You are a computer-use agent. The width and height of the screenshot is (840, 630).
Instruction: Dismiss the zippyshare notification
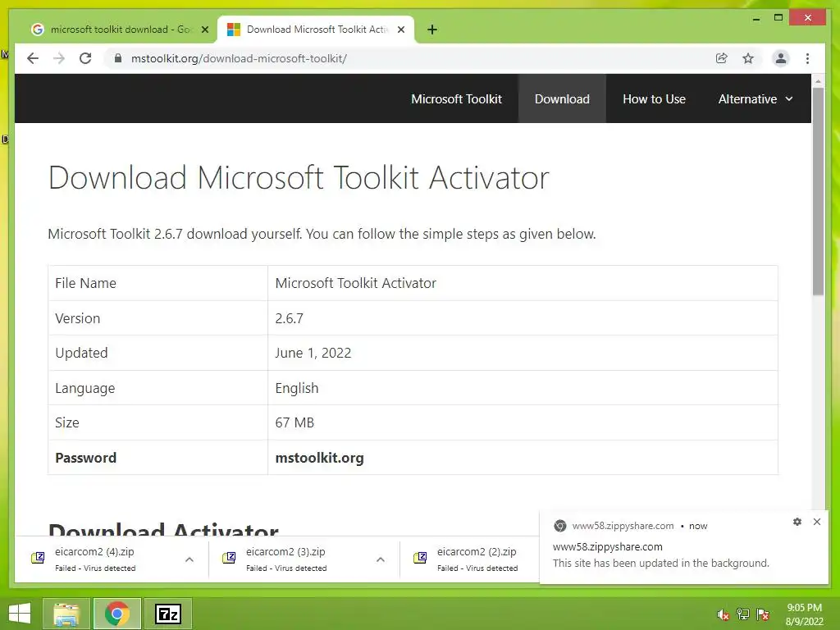pos(817,522)
